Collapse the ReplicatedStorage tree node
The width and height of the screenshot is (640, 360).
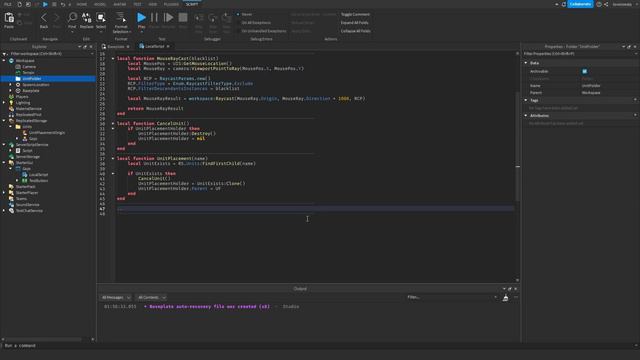(x=4, y=121)
